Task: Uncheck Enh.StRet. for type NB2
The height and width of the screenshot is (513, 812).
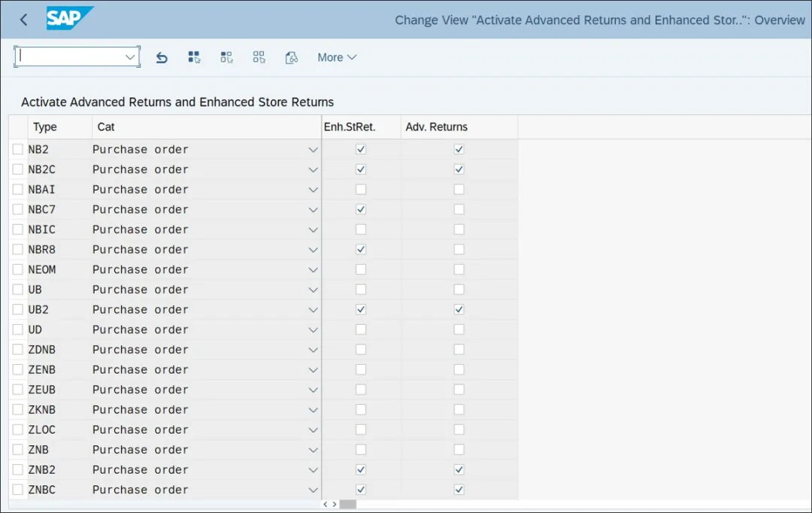Action: [361, 149]
